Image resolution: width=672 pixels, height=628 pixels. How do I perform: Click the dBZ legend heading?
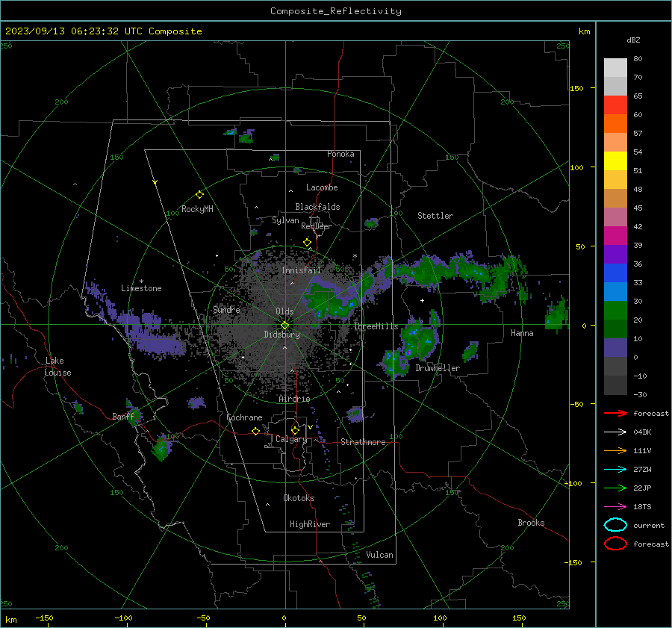[x=633, y=40]
